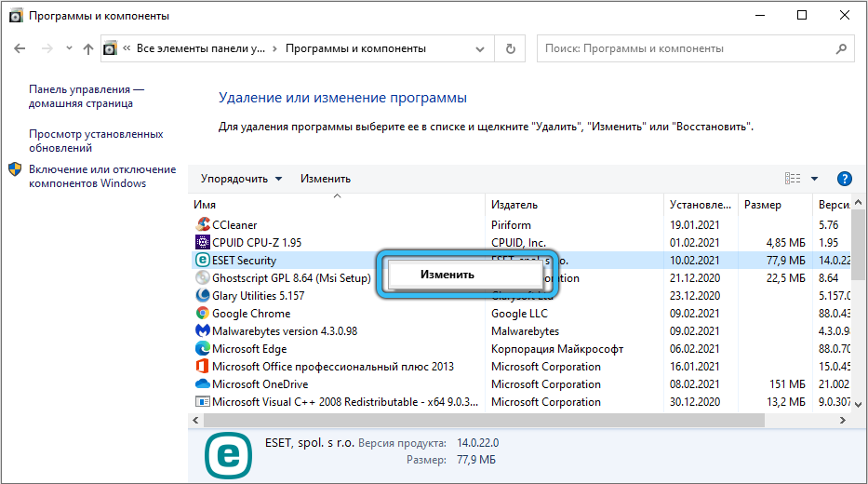The image size is (868, 484).
Task: Expand the address bar history dropdown
Action: click(482, 48)
